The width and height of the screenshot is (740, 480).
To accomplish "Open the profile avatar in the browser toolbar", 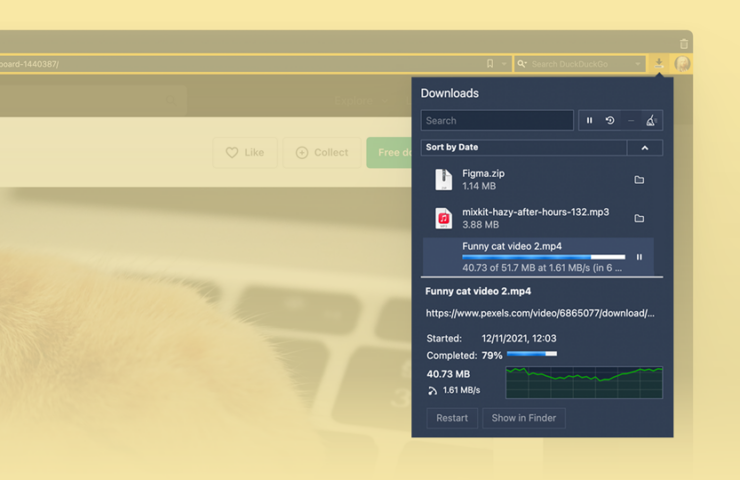I will (x=682, y=64).
